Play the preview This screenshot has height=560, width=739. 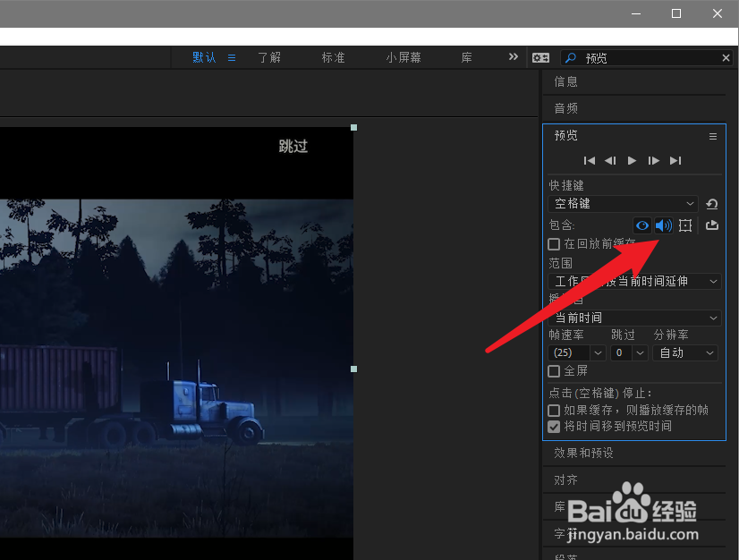click(x=632, y=161)
